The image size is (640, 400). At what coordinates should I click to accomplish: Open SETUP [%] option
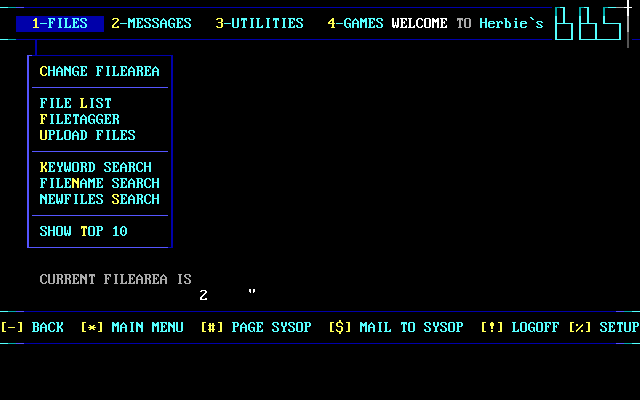pyautogui.click(x=604, y=327)
